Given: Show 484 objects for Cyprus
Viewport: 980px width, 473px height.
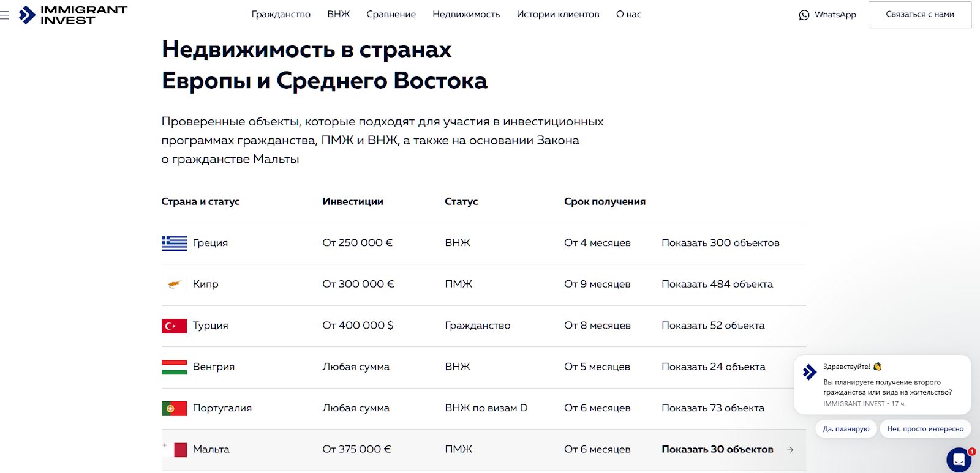Looking at the screenshot, I should tap(717, 284).
